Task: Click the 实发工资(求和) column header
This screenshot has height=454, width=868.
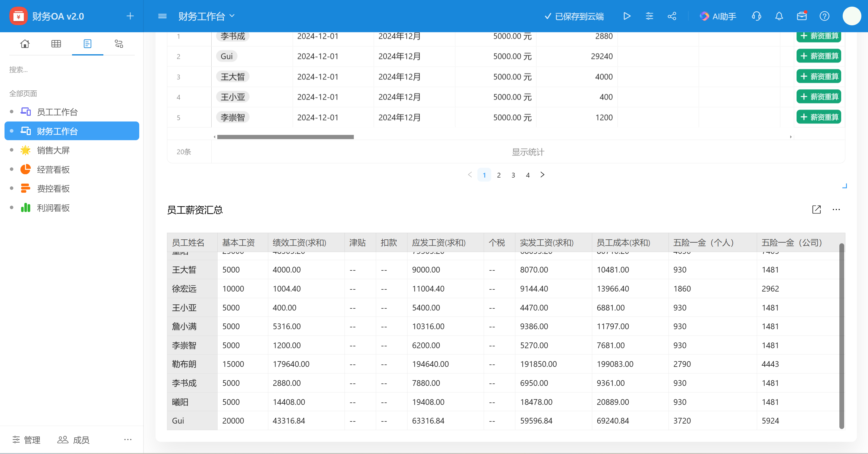Action: [x=553, y=243]
